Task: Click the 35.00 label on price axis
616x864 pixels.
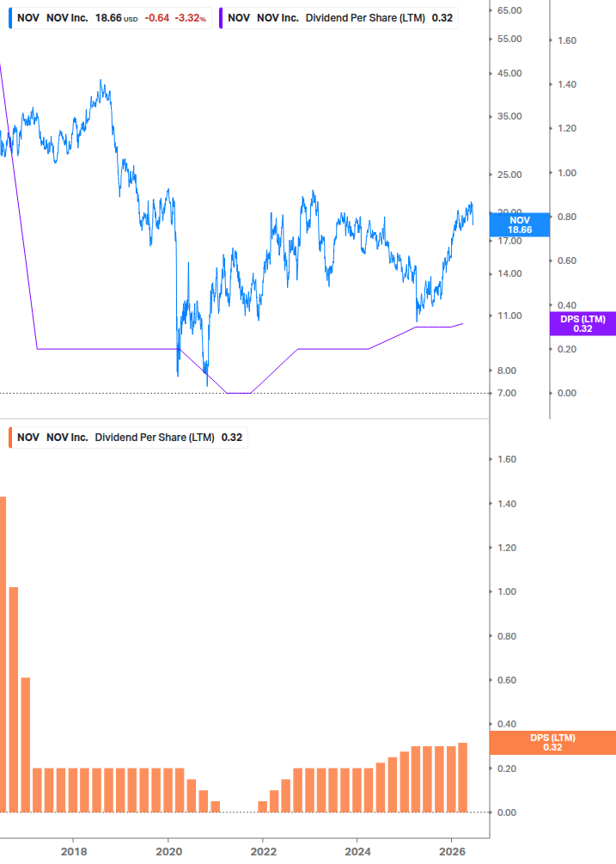Action: [509, 116]
